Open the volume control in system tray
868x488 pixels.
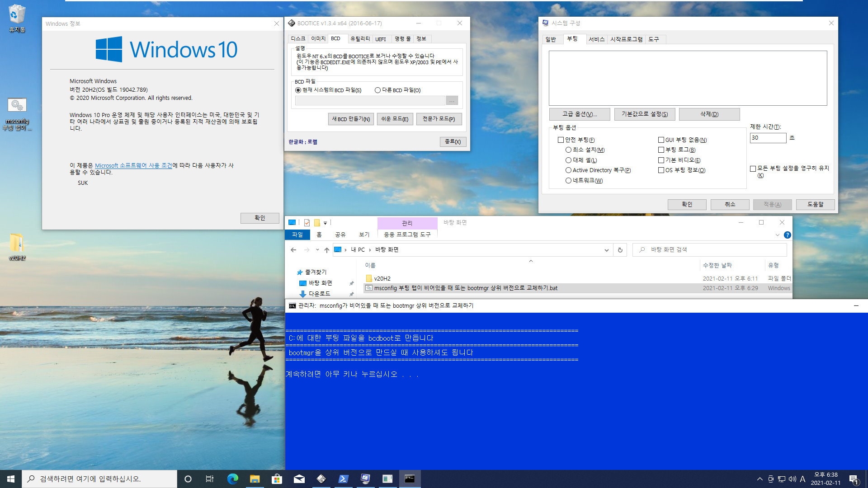(792, 479)
